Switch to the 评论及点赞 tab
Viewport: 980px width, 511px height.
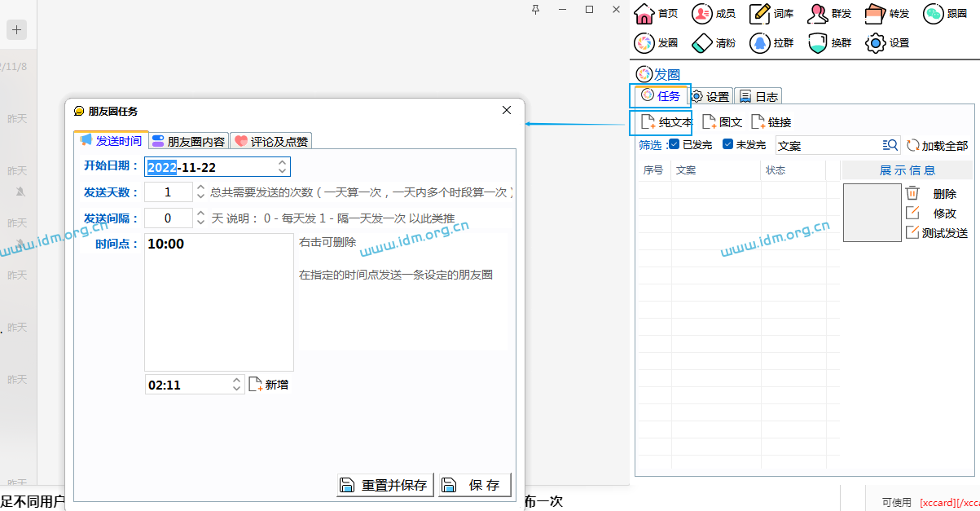[x=270, y=141]
